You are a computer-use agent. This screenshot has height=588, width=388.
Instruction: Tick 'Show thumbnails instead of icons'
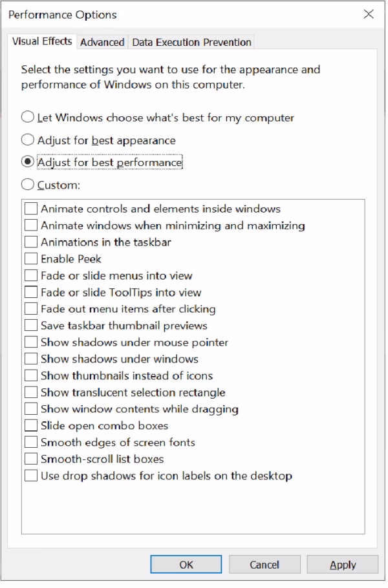[31, 375]
